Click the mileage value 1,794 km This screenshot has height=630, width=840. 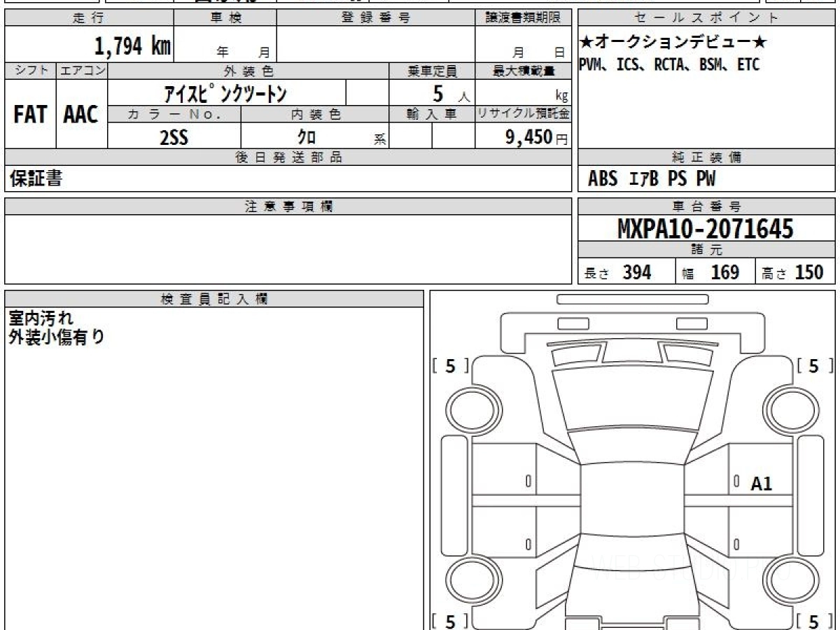click(x=132, y=46)
